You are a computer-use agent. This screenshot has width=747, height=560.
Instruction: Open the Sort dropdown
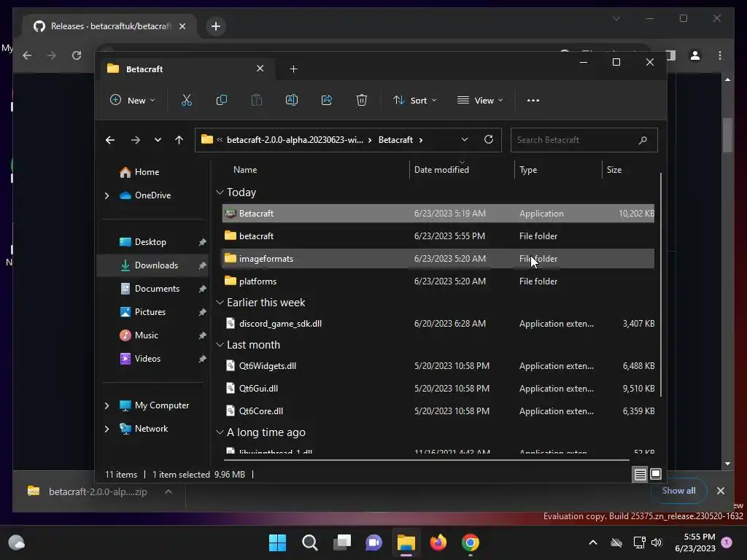click(414, 101)
